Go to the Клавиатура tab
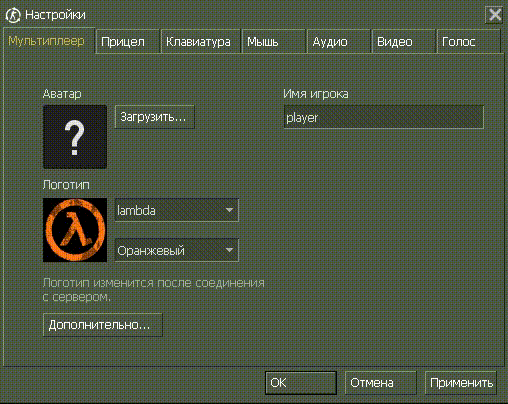The image size is (508, 404). coord(201,42)
